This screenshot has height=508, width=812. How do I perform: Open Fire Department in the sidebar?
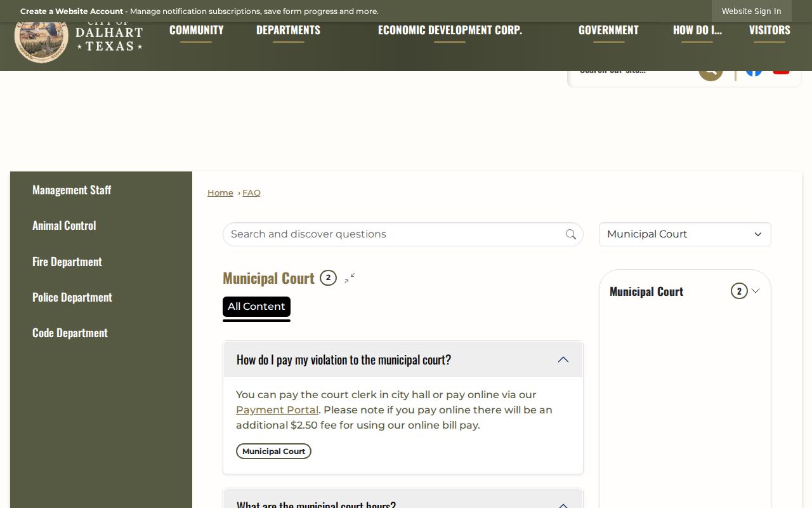coord(67,262)
